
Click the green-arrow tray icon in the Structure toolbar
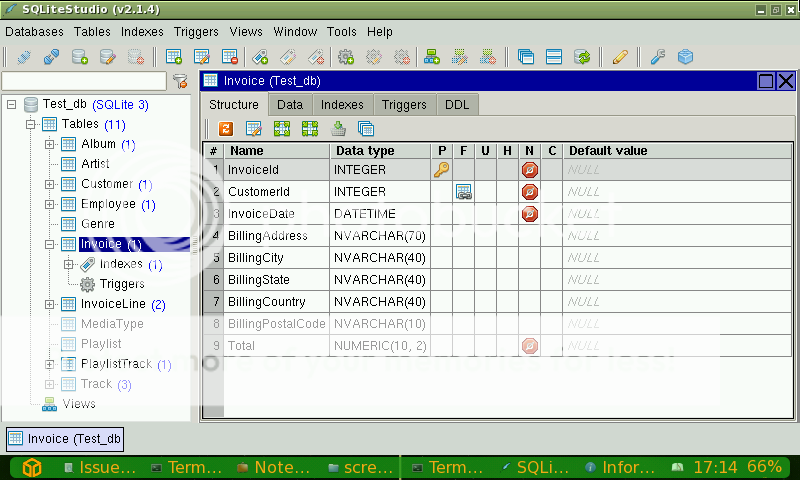click(x=338, y=129)
